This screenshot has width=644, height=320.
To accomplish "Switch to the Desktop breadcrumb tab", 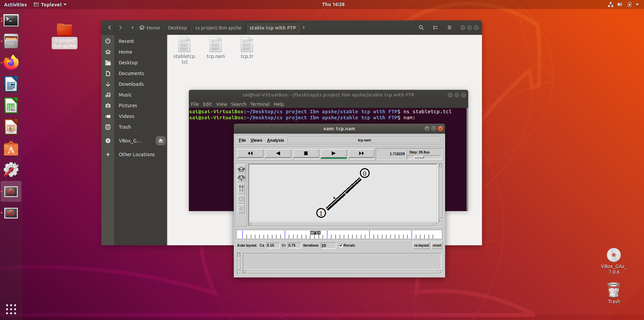I will [x=177, y=27].
